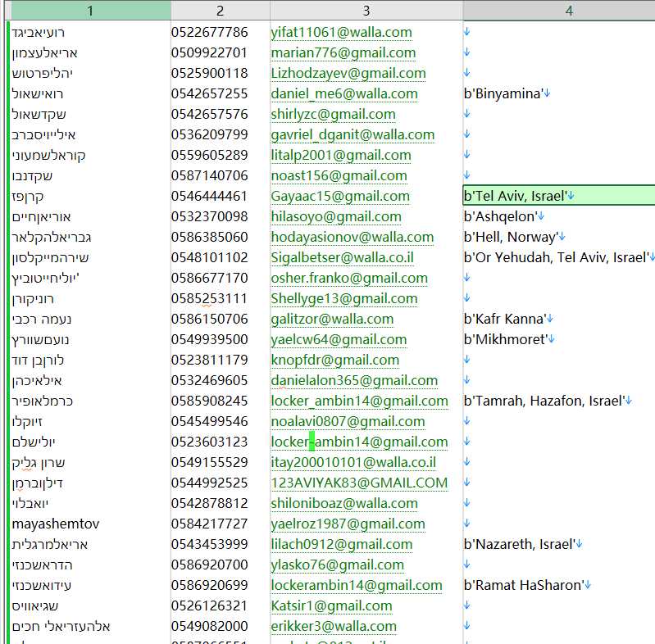The height and width of the screenshot is (644, 655).
Task: Open Sigalbetser@walla.co.il link
Action: pos(342,257)
